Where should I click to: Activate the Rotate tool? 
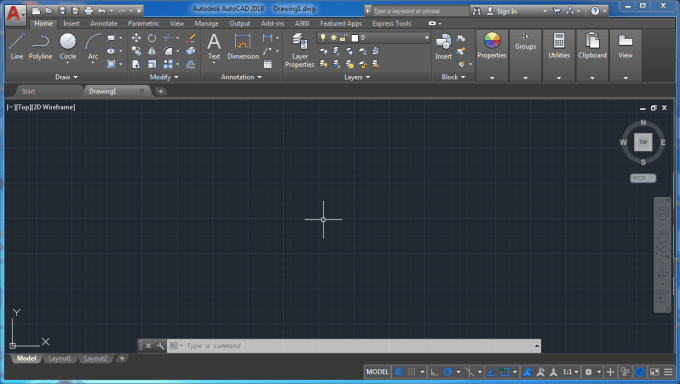coord(152,38)
